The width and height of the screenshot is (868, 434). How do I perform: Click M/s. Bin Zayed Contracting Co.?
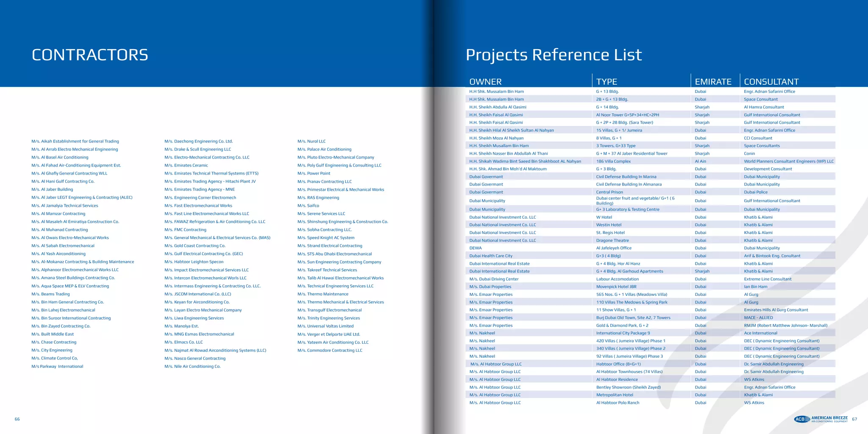pyautogui.click(x=61, y=326)
